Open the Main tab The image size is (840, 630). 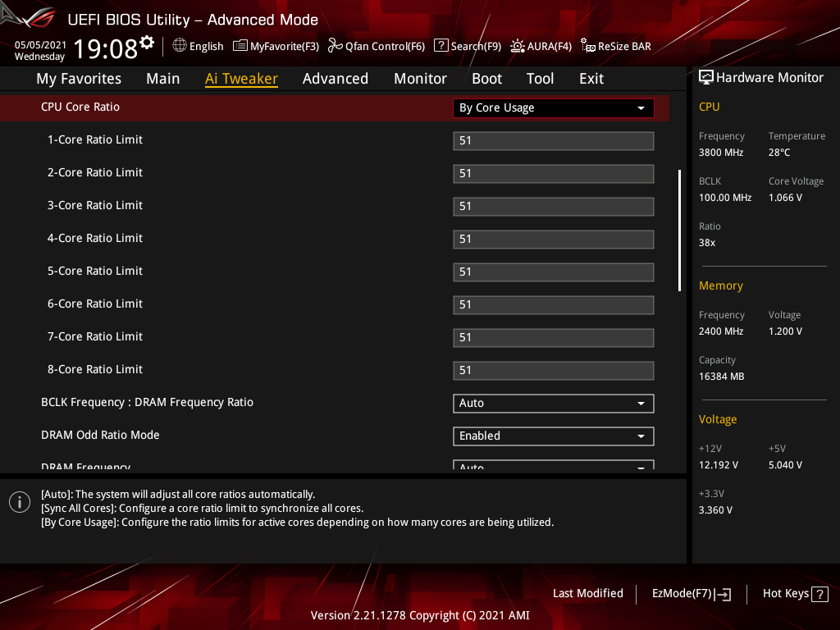coord(163,79)
